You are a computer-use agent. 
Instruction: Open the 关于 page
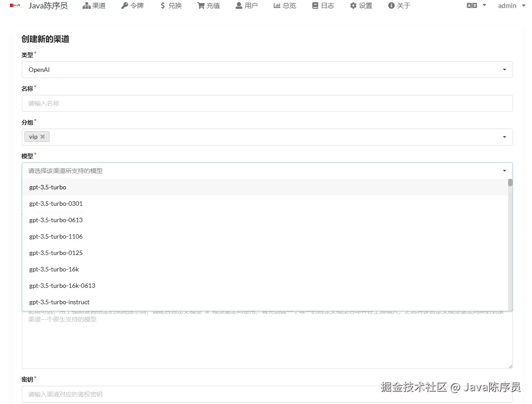399,6
